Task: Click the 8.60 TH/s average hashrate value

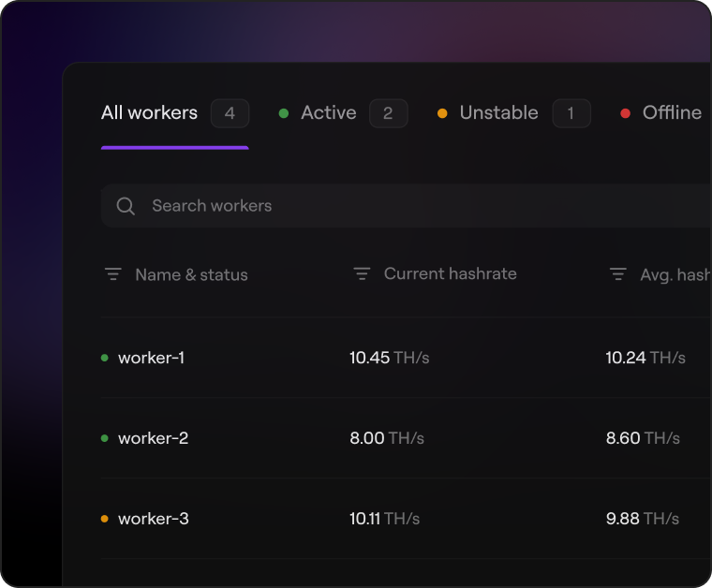Action: coord(643,438)
